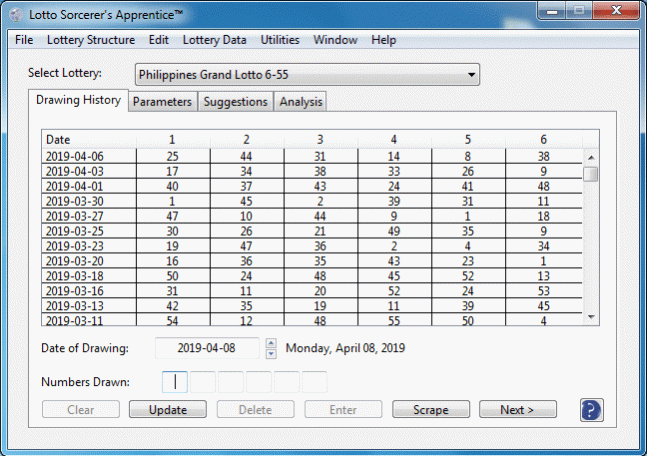Select the 2019-03-27 drawing row
The image size is (647, 456).
pyautogui.click(x=312, y=216)
